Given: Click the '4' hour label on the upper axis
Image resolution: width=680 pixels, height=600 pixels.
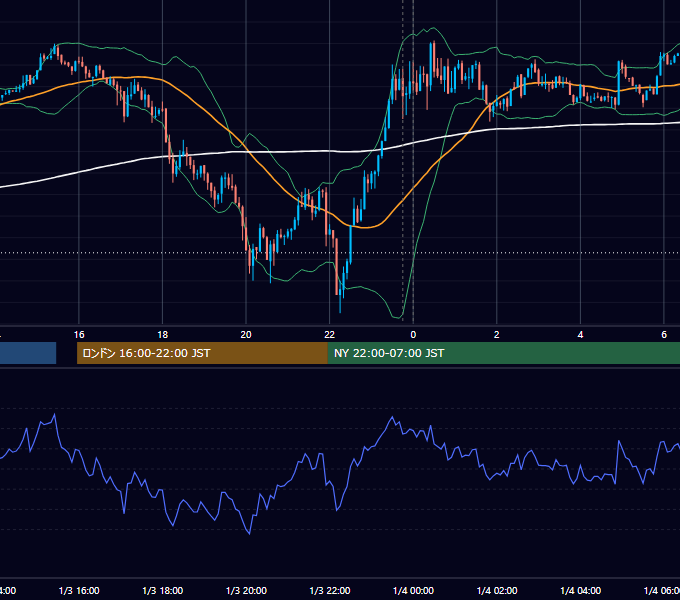Looking at the screenshot, I should pyautogui.click(x=580, y=335).
